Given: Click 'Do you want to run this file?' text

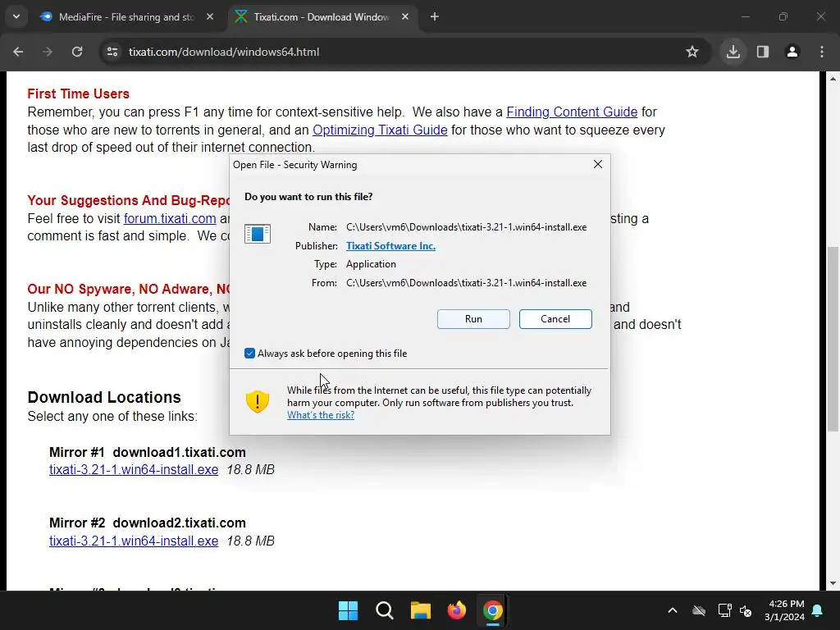Looking at the screenshot, I should pyautogui.click(x=308, y=197).
